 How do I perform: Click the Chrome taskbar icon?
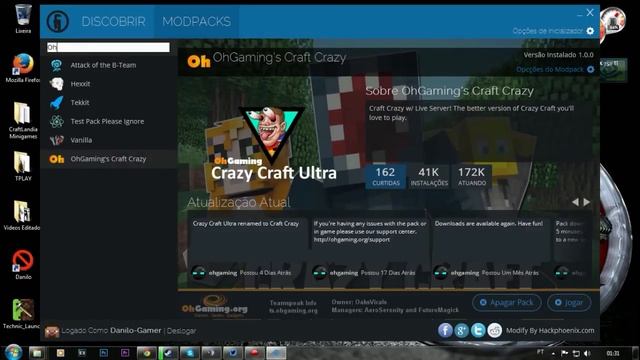click(x=146, y=353)
